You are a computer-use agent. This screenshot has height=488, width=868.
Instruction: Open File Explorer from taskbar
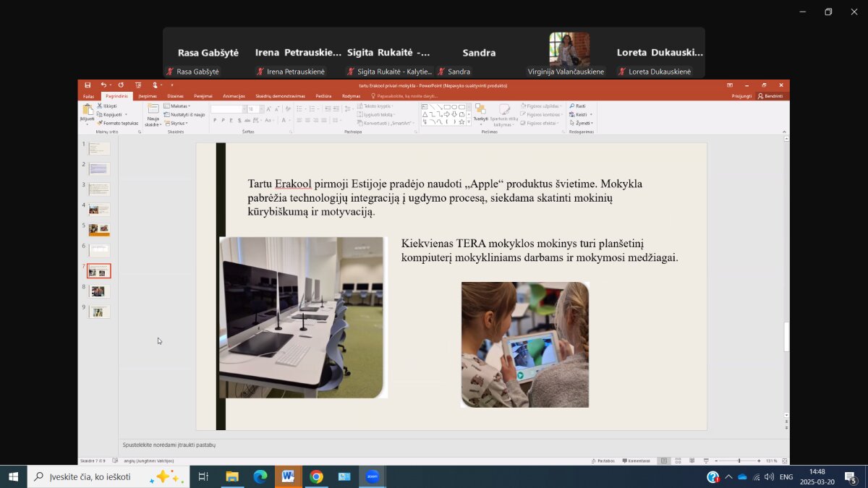point(232,476)
